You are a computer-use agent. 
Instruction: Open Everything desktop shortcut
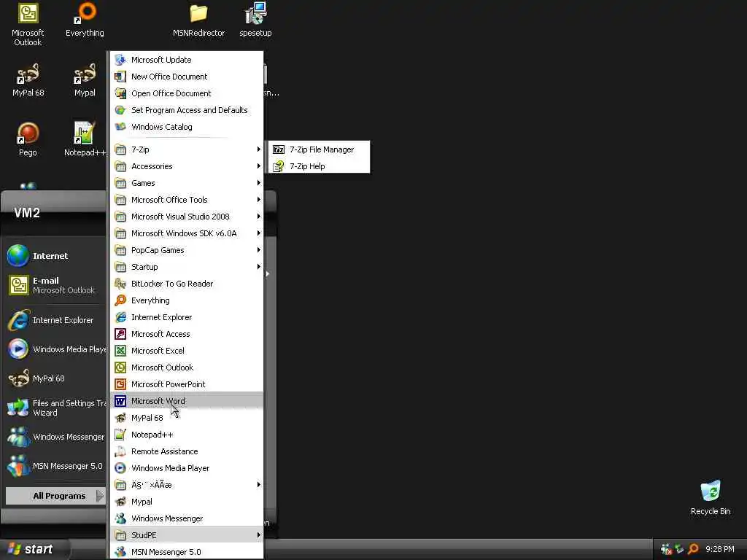[x=85, y=20]
